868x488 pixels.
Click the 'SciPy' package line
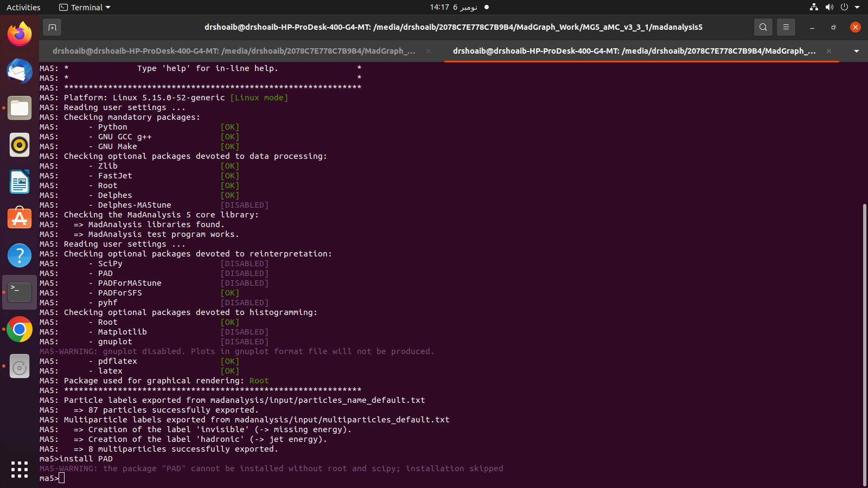(x=154, y=264)
